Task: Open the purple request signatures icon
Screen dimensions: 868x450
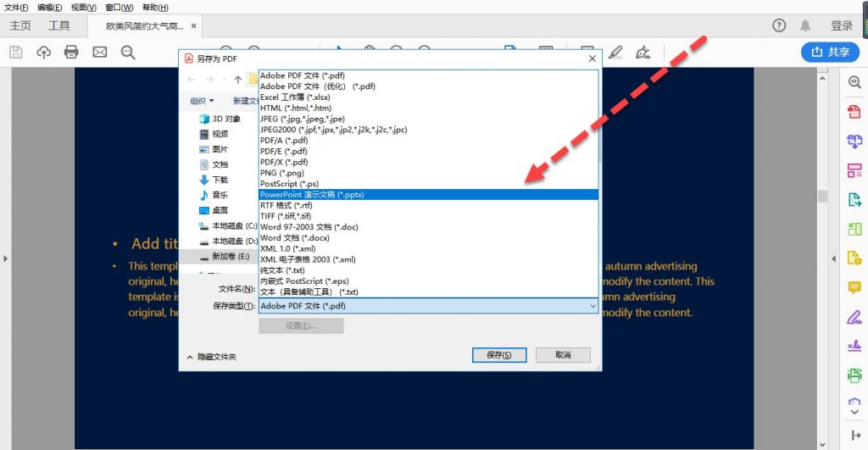Action: point(854,346)
